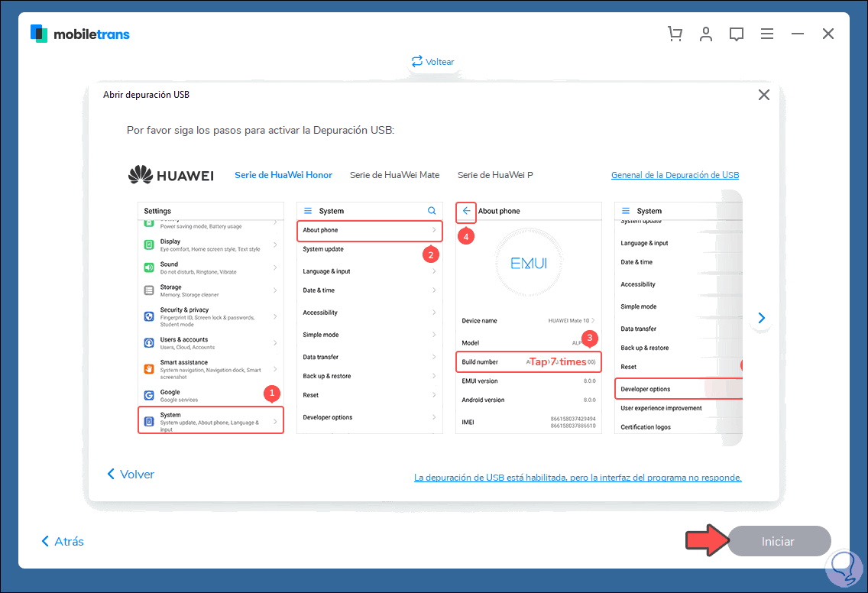
Task: Click the 'About phone' row in System screenshot
Action: [x=370, y=230]
